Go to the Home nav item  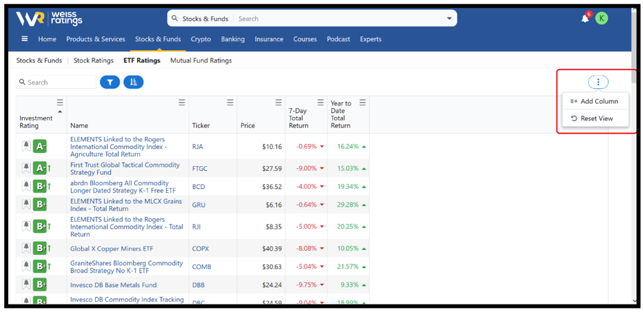48,39
